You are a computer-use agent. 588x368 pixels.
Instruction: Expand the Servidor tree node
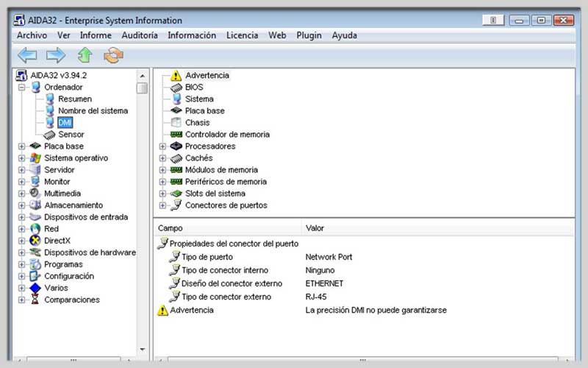pyautogui.click(x=22, y=170)
